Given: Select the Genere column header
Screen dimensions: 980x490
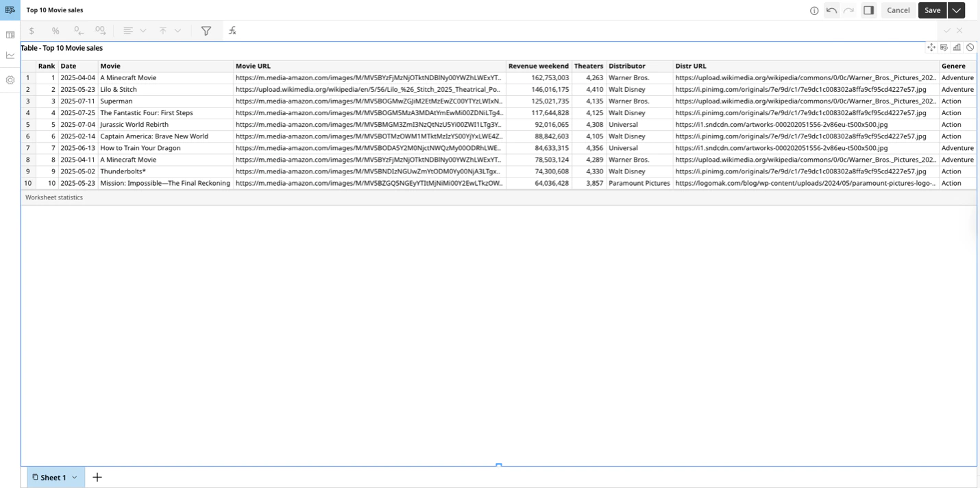Looking at the screenshot, I should click(957, 66).
